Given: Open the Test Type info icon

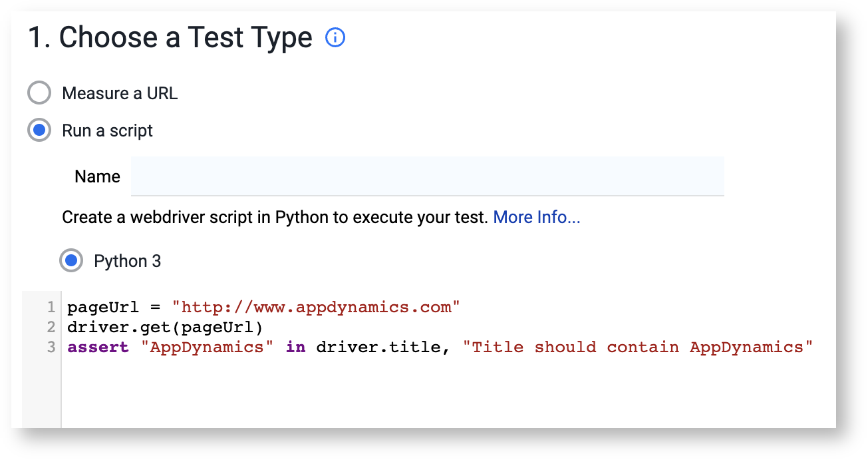Looking at the screenshot, I should pyautogui.click(x=335, y=38).
